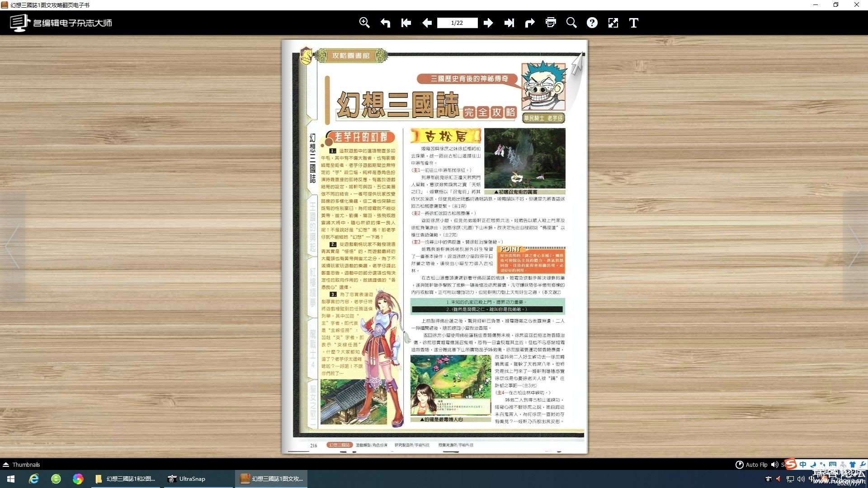Toggle Sogou moon half-width mode
Image resolution: width=868 pixels, height=488 pixels.
(813, 464)
